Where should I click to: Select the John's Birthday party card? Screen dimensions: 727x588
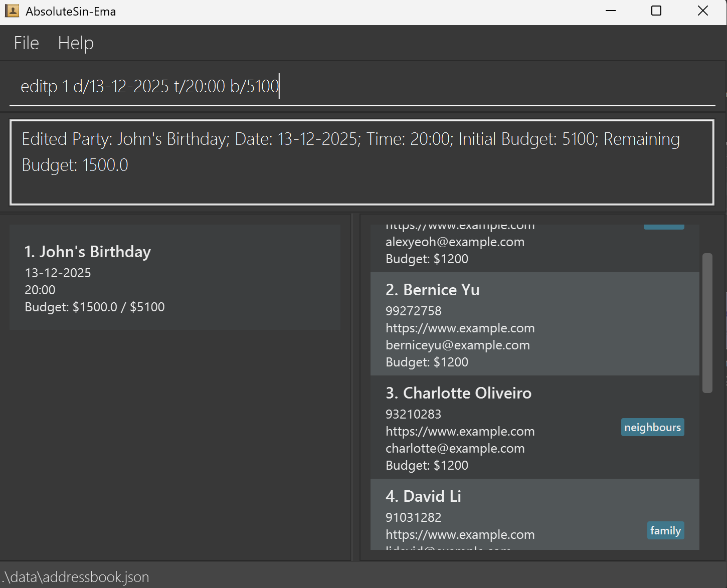174,277
